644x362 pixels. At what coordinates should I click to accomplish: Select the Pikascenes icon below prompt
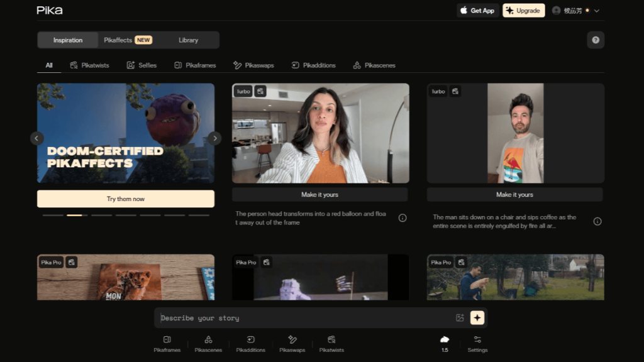tap(208, 340)
